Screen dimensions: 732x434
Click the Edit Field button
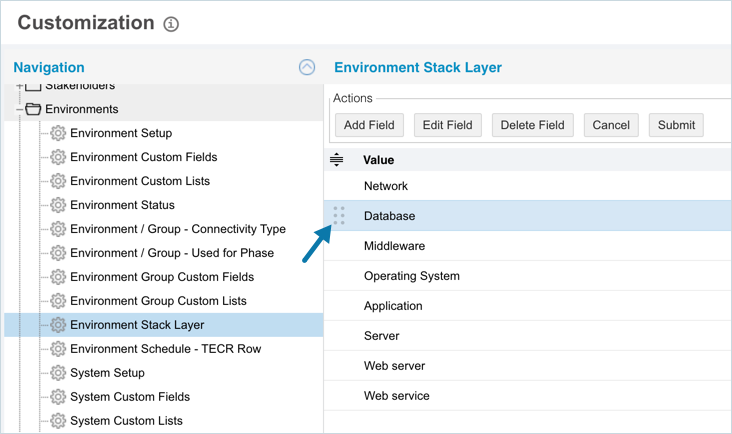448,125
